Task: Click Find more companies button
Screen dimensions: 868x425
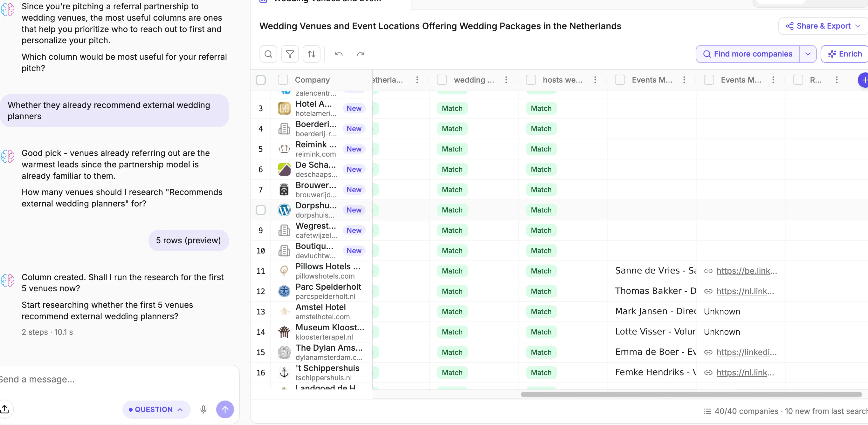Action: click(x=748, y=54)
